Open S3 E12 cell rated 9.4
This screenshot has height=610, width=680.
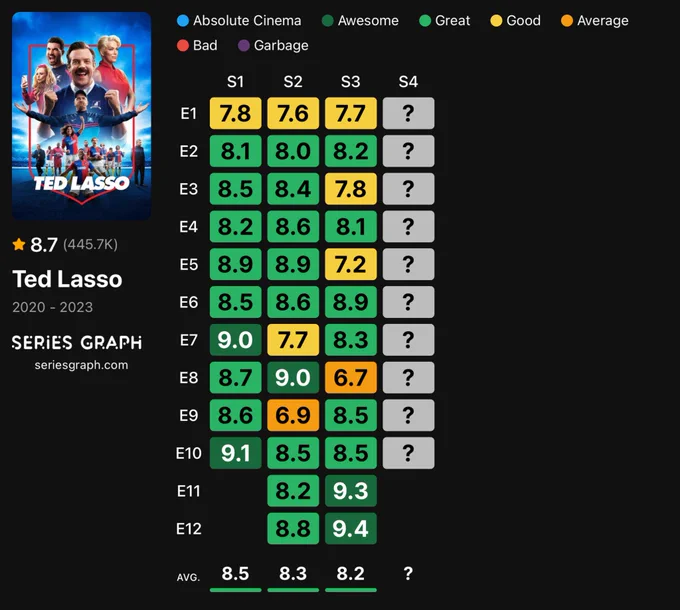351,528
